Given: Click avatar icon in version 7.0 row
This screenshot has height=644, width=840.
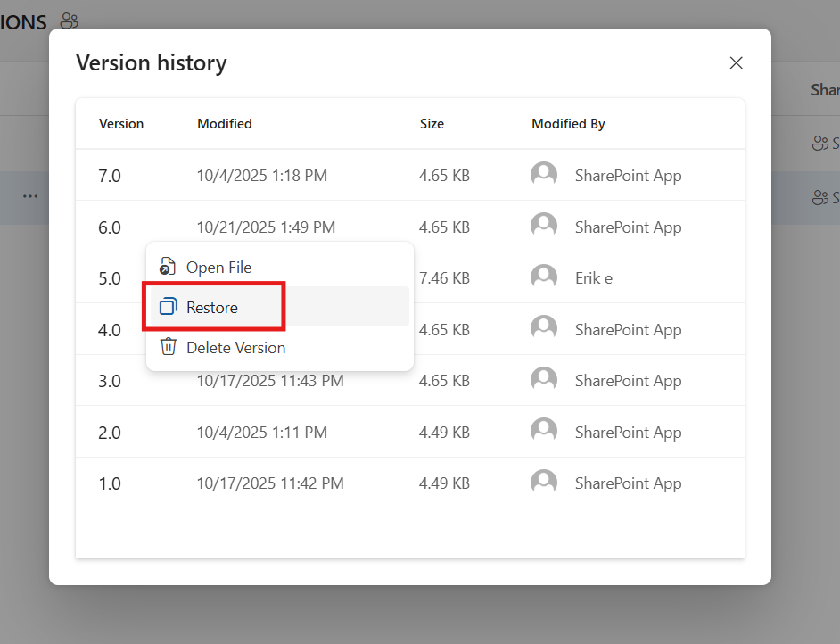Looking at the screenshot, I should (x=544, y=175).
